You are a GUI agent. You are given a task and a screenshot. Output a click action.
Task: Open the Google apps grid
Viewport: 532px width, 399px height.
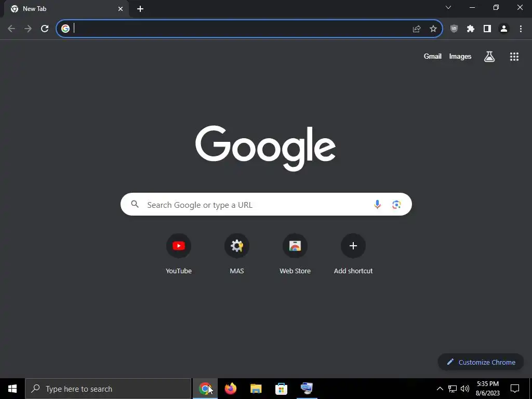(x=514, y=57)
